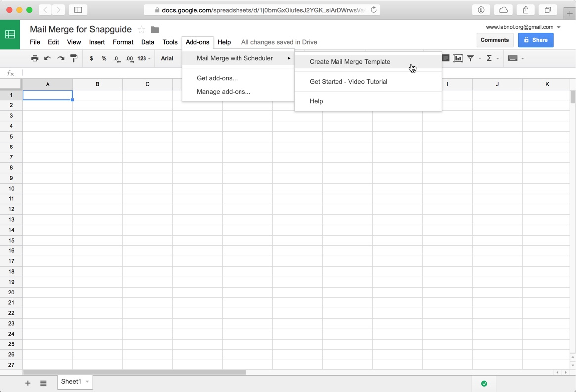
Task: Choose Create Mail Merge Template
Action: point(369,62)
